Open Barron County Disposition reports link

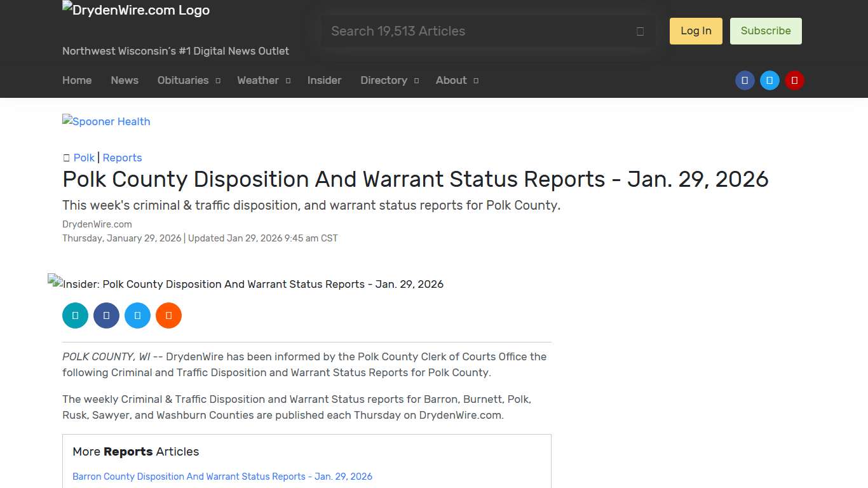tap(222, 476)
